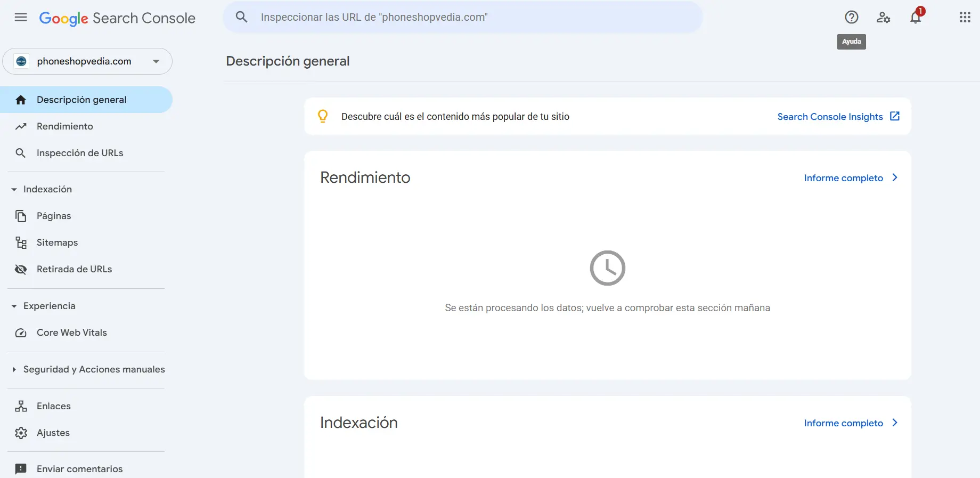
Task: Collapse the Experiencia sidebar section
Action: click(14, 306)
